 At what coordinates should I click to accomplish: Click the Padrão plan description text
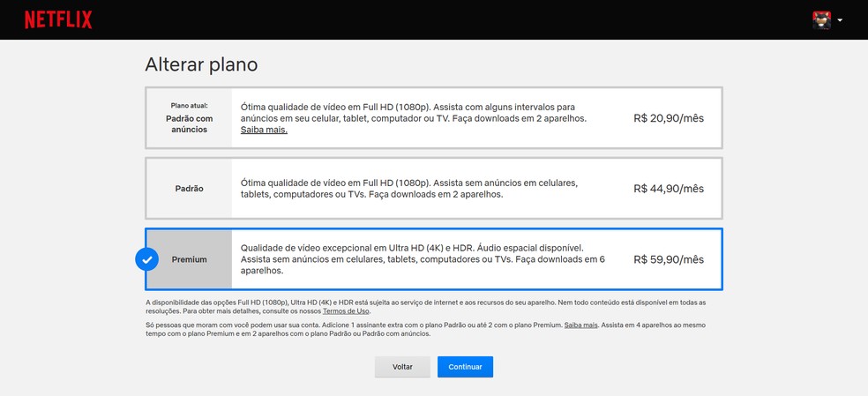(409, 189)
